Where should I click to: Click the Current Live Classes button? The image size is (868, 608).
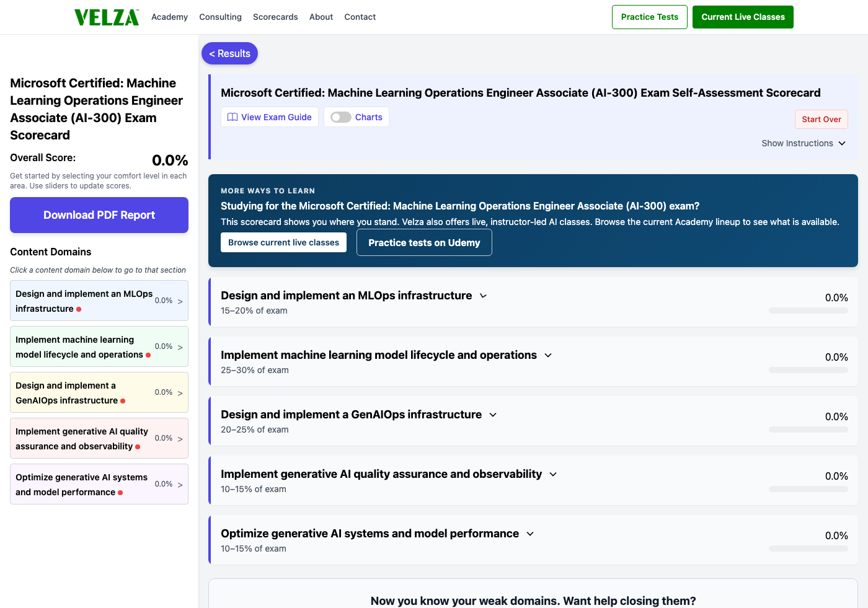click(x=743, y=17)
